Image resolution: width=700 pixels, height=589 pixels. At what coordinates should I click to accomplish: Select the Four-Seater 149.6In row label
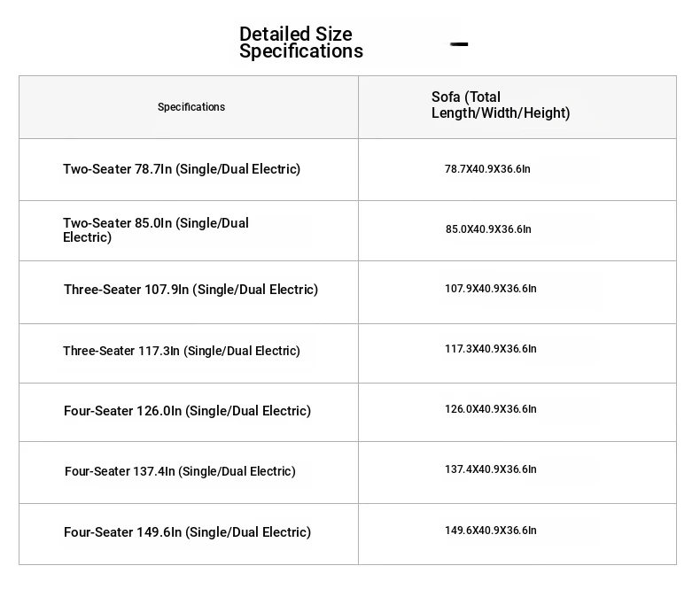pos(188,532)
